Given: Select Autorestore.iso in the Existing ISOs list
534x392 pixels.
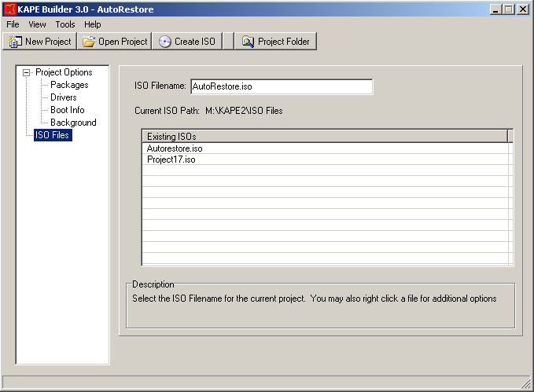Looking at the screenshot, I should tap(174, 148).
